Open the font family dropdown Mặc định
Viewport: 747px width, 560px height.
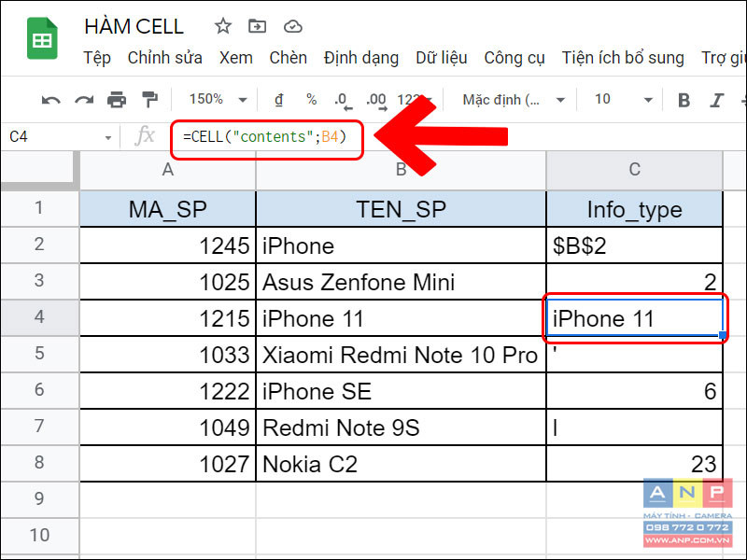point(514,100)
